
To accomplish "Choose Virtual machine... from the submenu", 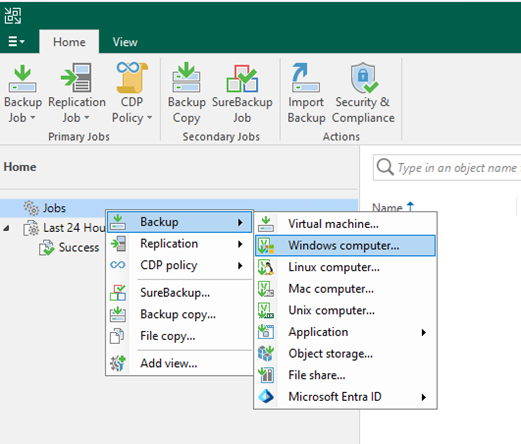I will click(345, 224).
